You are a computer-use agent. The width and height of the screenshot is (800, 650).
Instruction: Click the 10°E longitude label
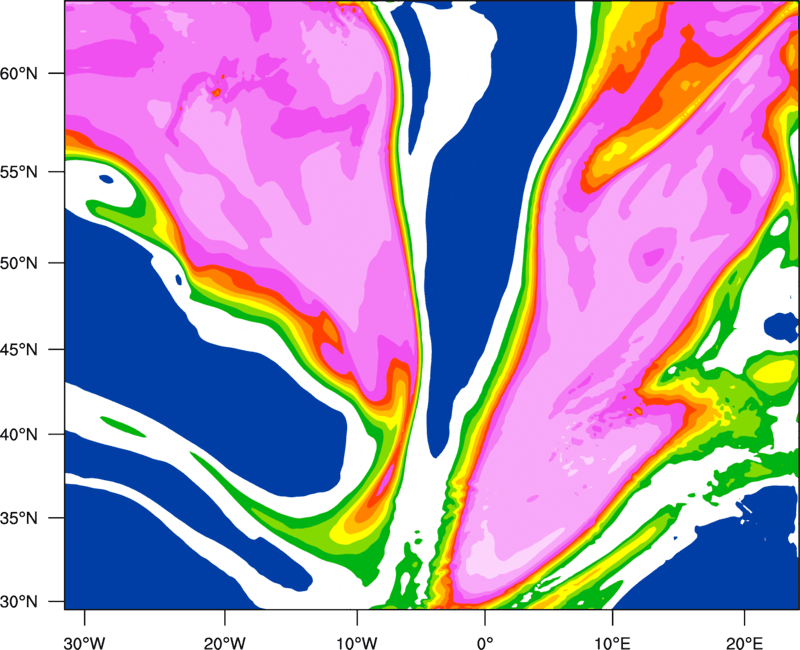(612, 643)
